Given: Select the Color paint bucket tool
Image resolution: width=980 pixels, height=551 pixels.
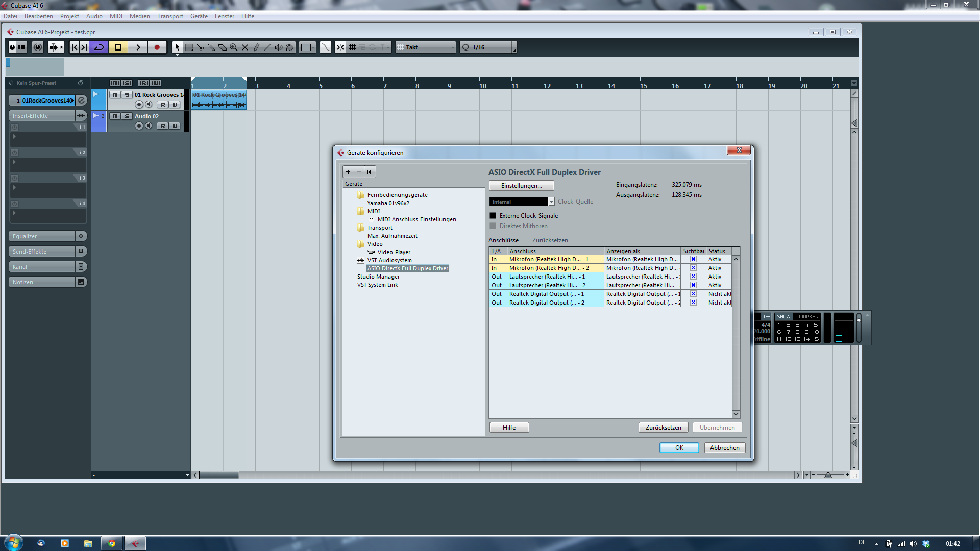Looking at the screenshot, I should 290,47.
